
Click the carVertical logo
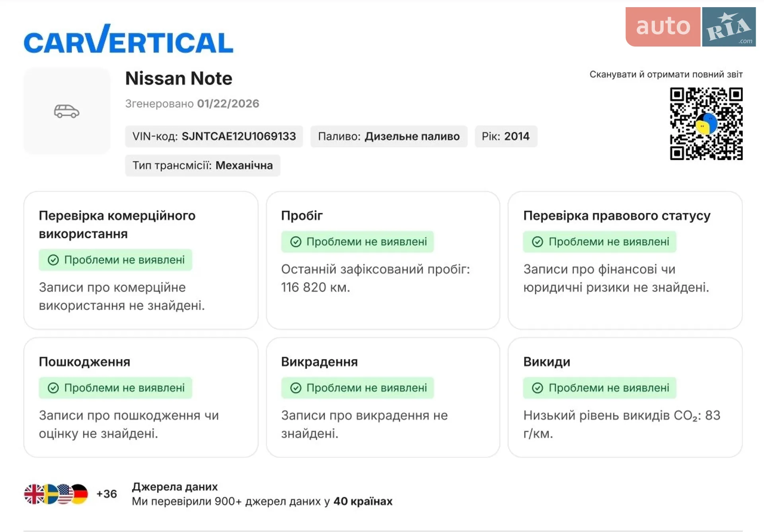tap(129, 39)
